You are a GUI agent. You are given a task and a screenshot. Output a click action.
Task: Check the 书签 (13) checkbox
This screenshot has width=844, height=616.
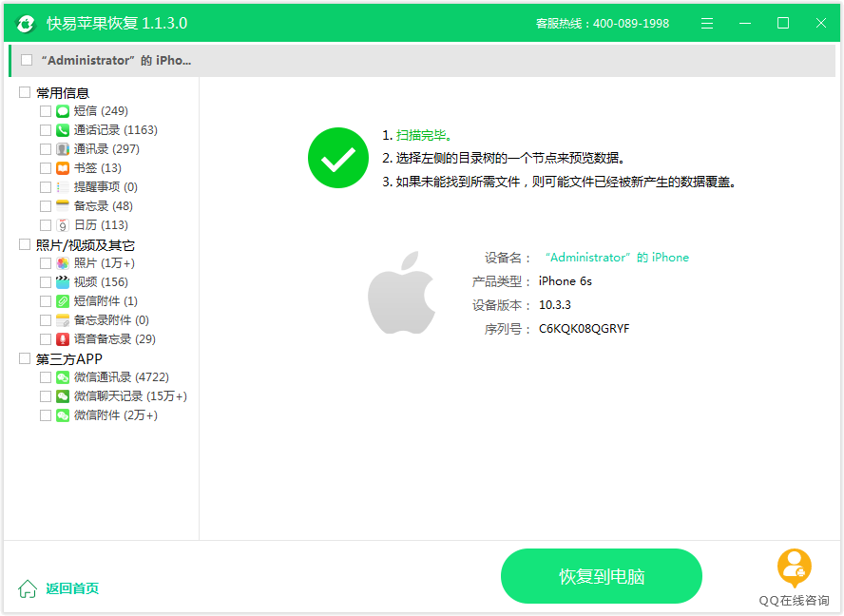[x=46, y=168]
